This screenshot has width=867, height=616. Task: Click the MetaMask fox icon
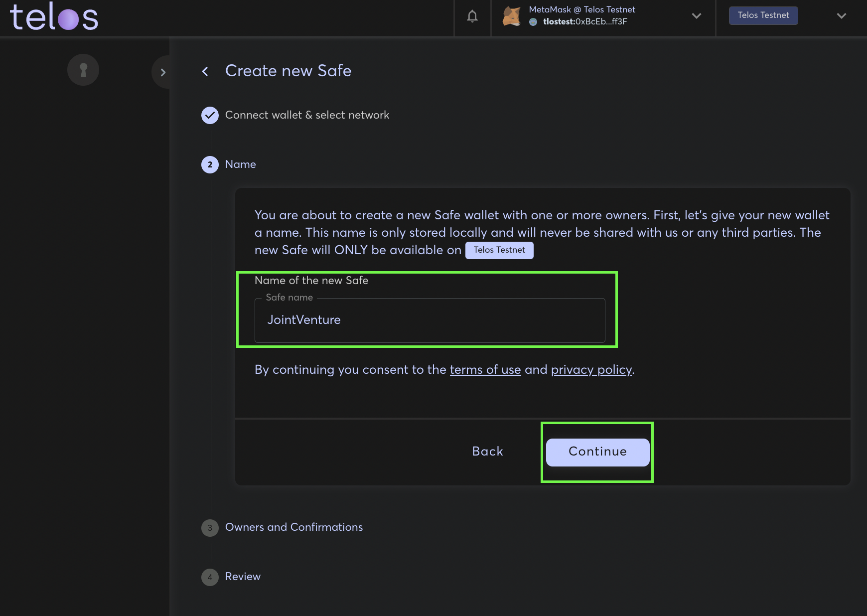(512, 16)
